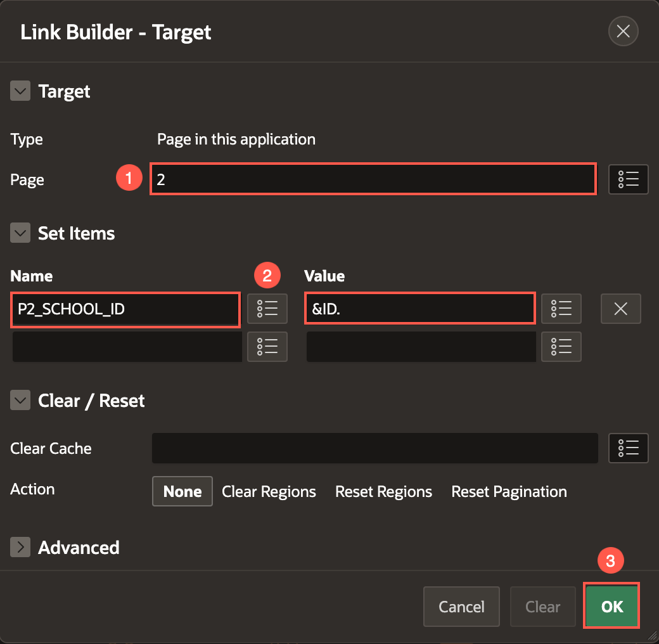Expand the Advanced section
The width and height of the screenshot is (659, 644).
point(20,547)
